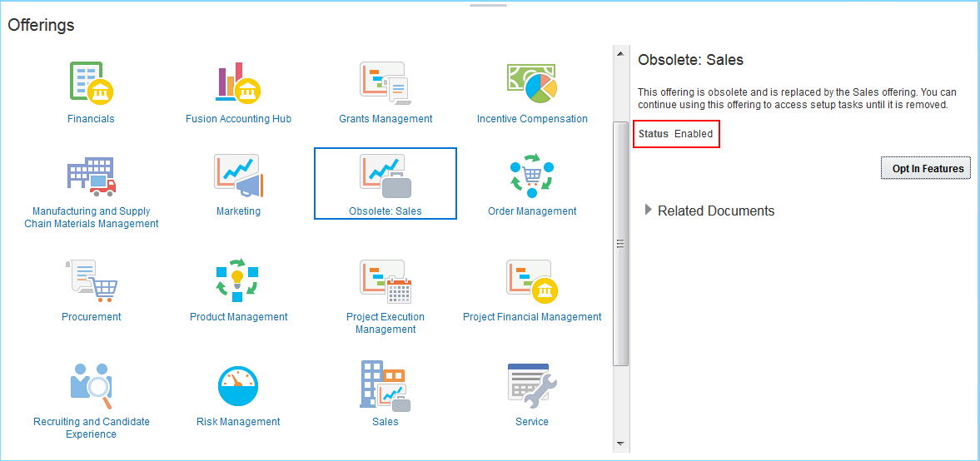
Task: Click Manufacturing and Supply Chain Materials Management label
Action: 92,217
